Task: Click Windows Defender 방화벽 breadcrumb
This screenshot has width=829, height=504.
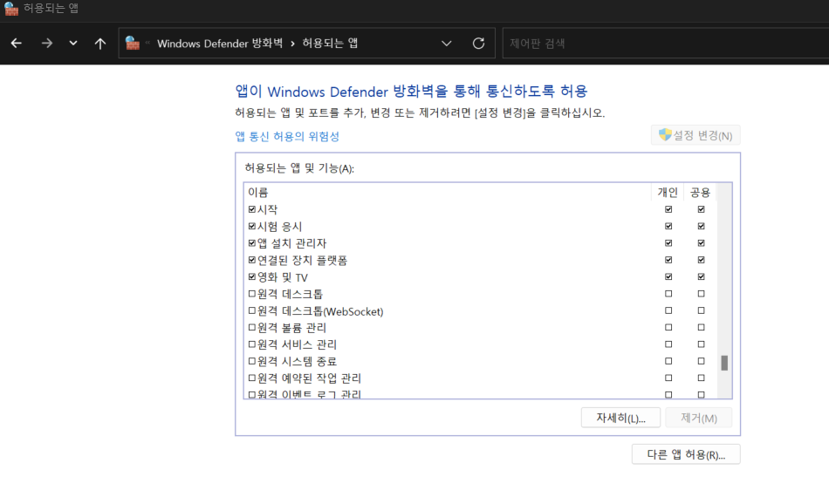Action: click(220, 44)
